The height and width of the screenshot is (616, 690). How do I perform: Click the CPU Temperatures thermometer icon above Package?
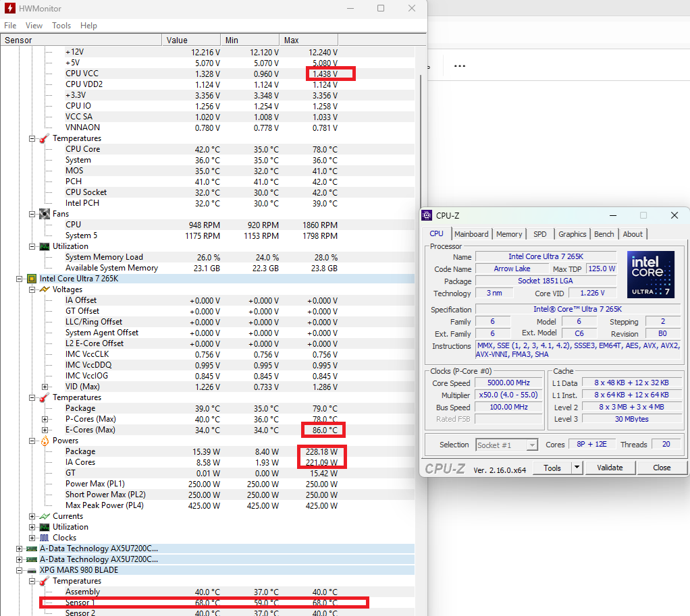[45, 397]
